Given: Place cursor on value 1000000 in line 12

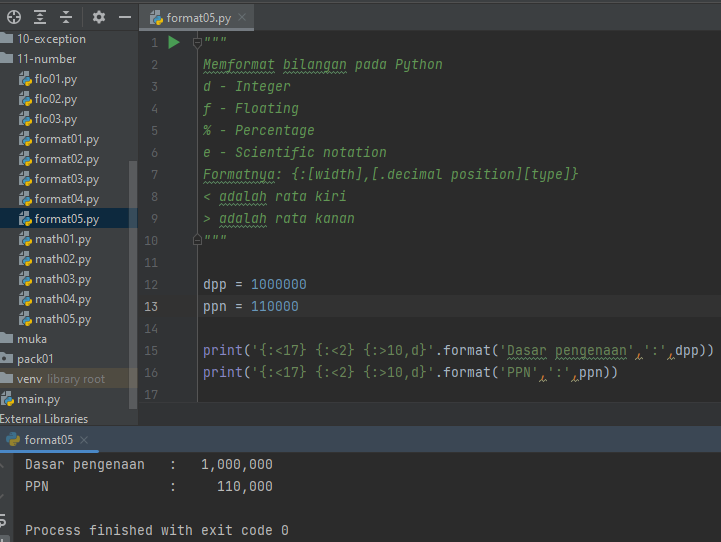Looking at the screenshot, I should point(279,285).
